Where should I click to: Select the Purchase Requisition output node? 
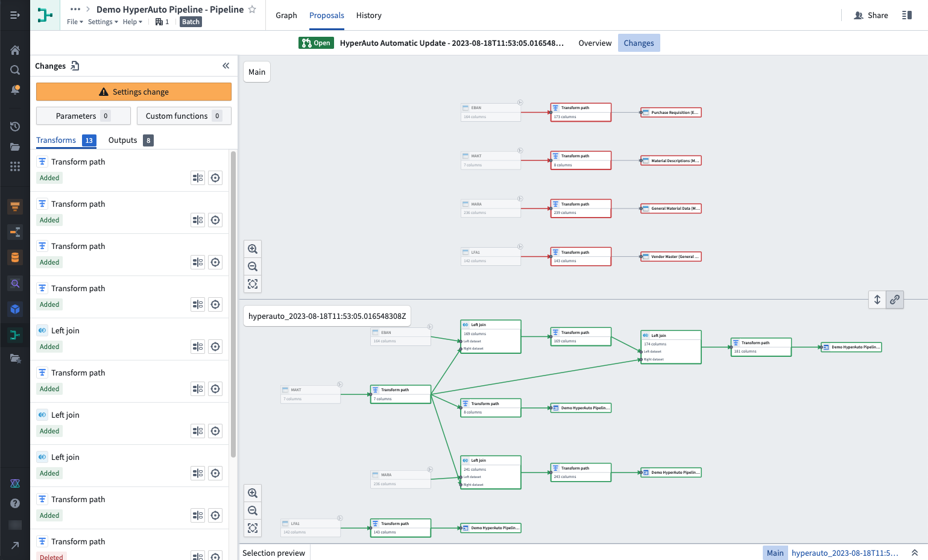coord(671,112)
